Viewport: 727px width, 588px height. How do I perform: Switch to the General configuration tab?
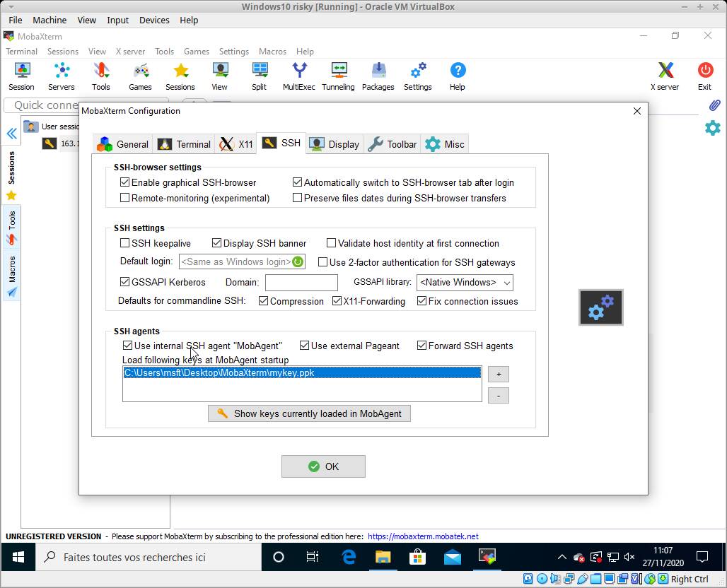(x=123, y=144)
